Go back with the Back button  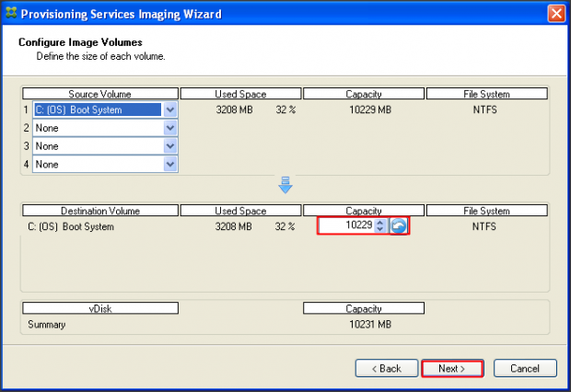pyautogui.click(x=387, y=368)
